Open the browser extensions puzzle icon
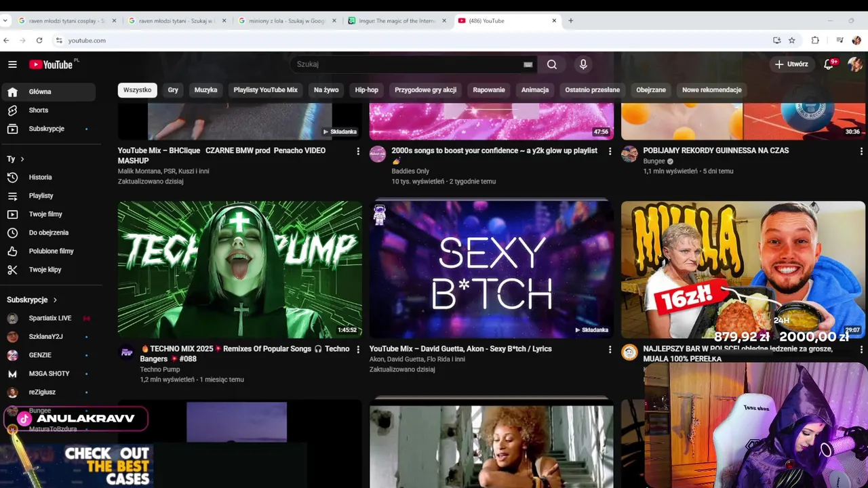This screenshot has height=488, width=868. (x=815, y=41)
